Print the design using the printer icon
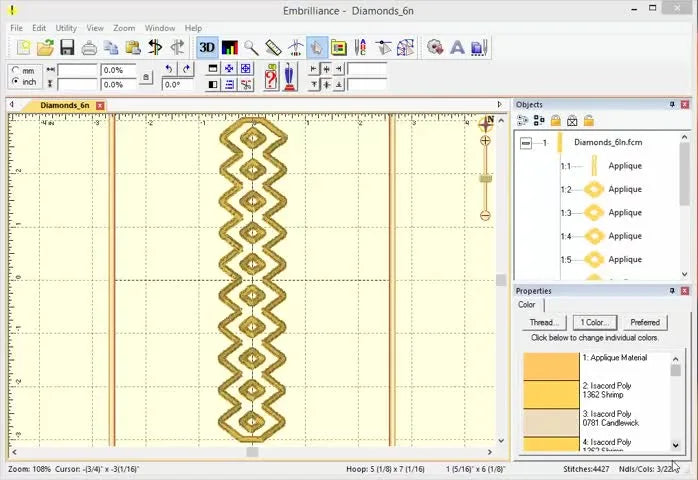Screen dimensions: 698x480 [89, 47]
